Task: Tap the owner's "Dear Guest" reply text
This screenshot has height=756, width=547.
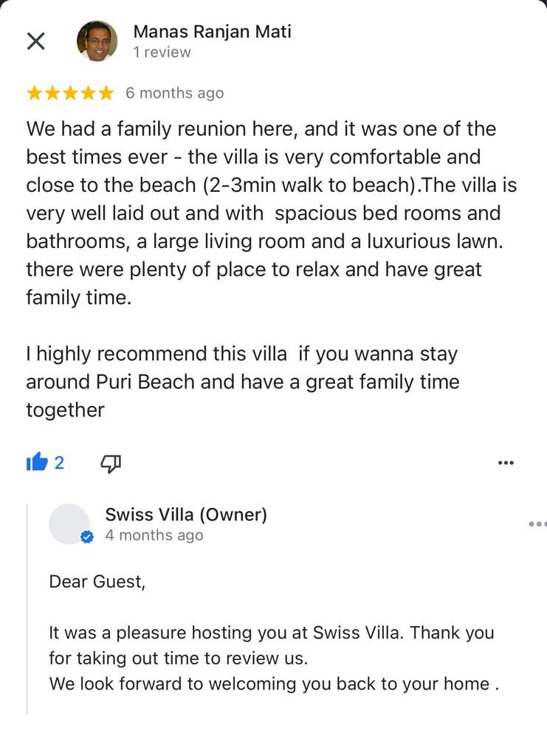Action: click(x=97, y=582)
